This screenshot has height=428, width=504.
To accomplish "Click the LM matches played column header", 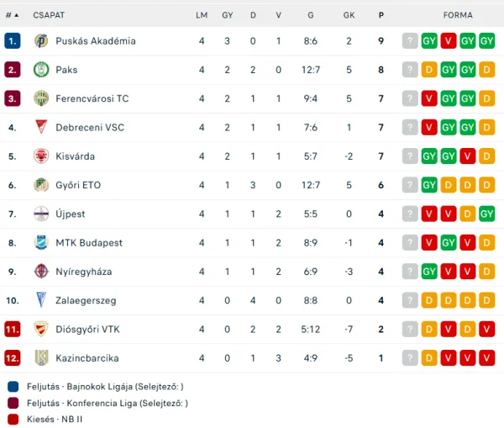I will (x=202, y=15).
